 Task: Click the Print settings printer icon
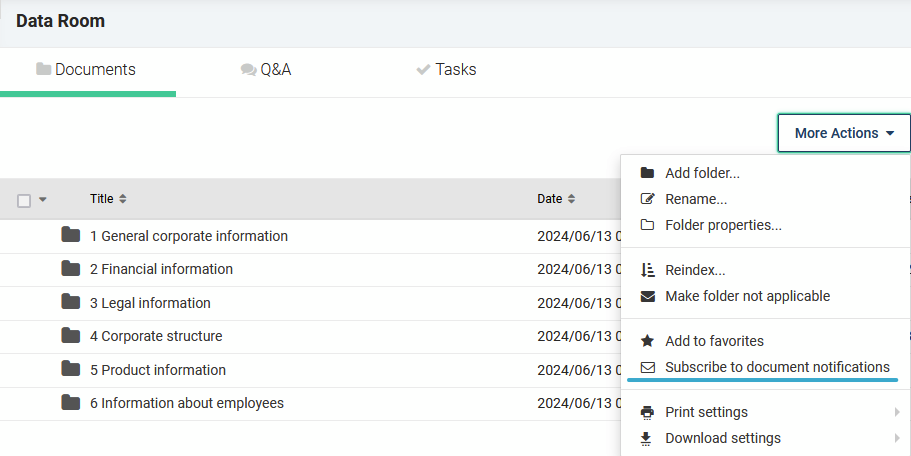pyautogui.click(x=647, y=412)
